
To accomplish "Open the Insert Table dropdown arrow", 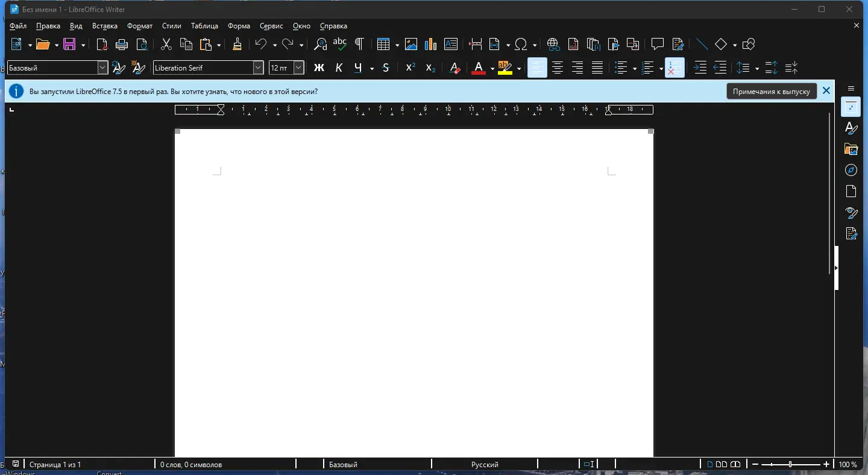I will pyautogui.click(x=397, y=45).
